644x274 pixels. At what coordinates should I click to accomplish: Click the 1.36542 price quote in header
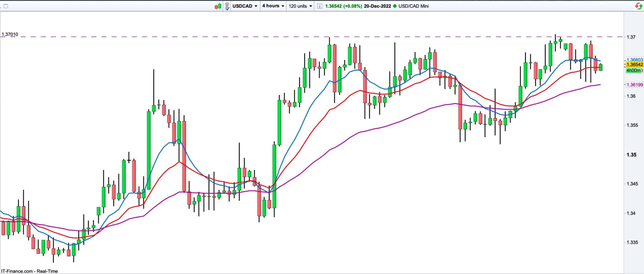pyautogui.click(x=333, y=6)
